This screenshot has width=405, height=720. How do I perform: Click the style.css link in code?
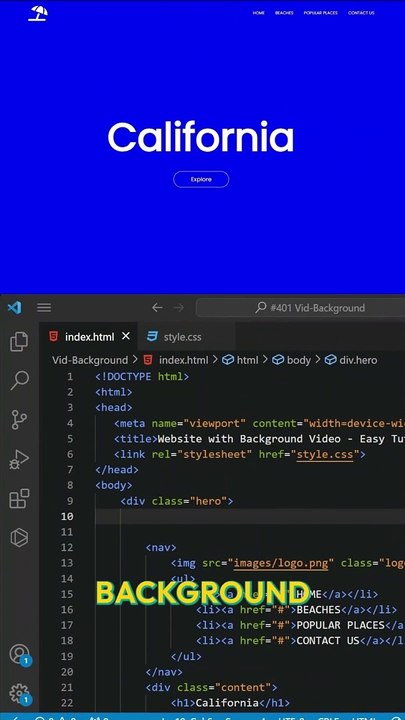(325, 455)
